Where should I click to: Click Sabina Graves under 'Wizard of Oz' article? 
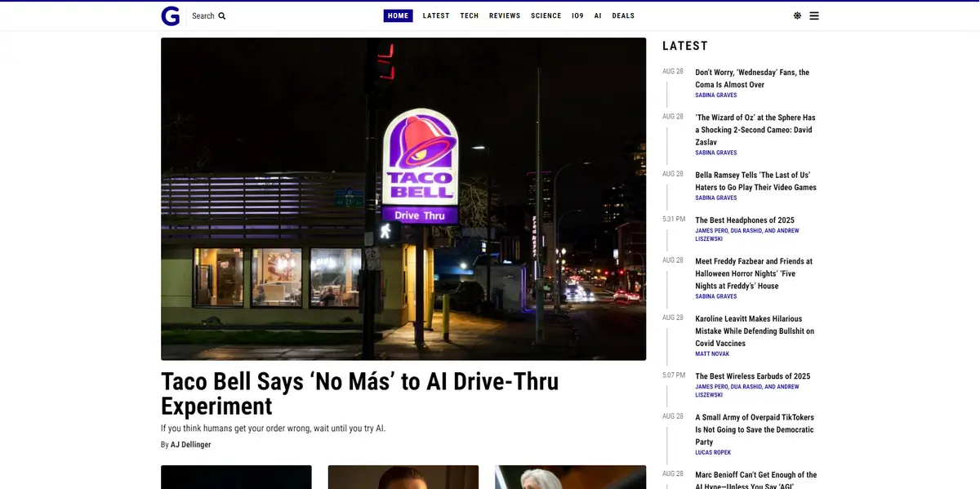(716, 153)
